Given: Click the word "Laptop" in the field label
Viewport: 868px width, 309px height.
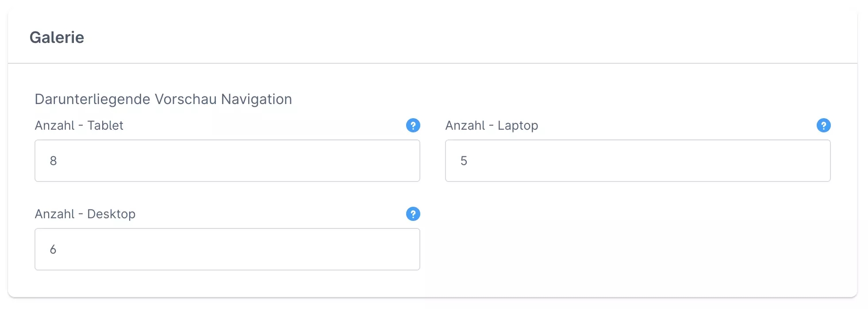Looking at the screenshot, I should point(518,126).
